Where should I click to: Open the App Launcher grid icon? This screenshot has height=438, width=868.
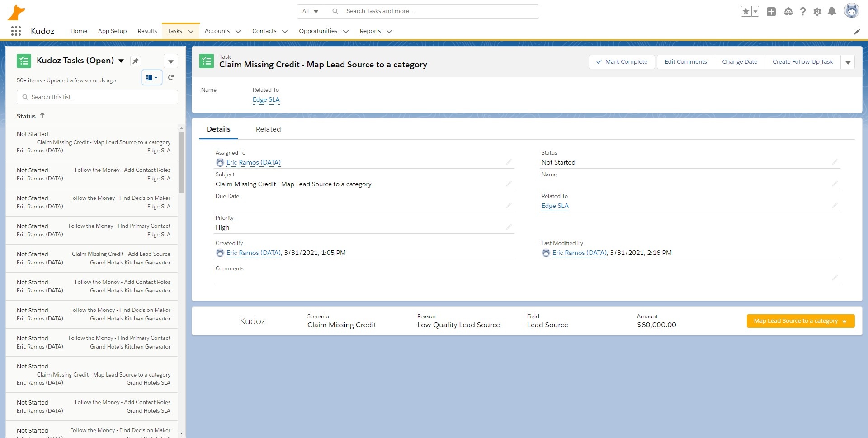pos(16,31)
